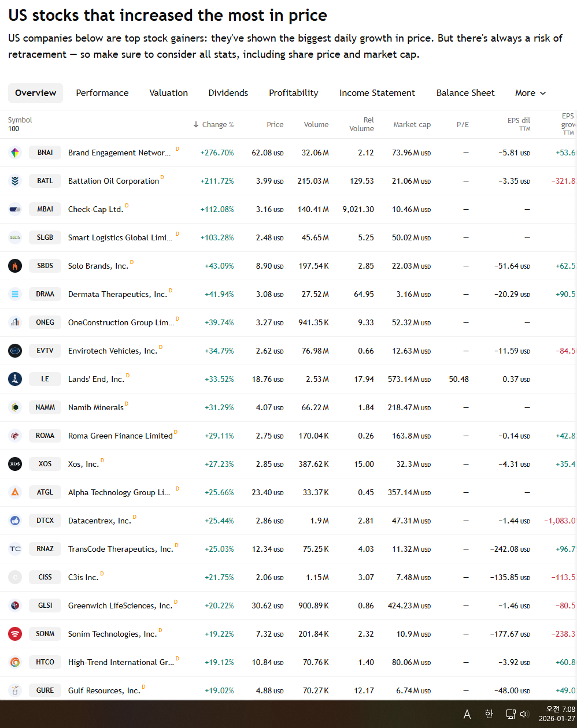Open the More tabs dropdown

(530, 93)
